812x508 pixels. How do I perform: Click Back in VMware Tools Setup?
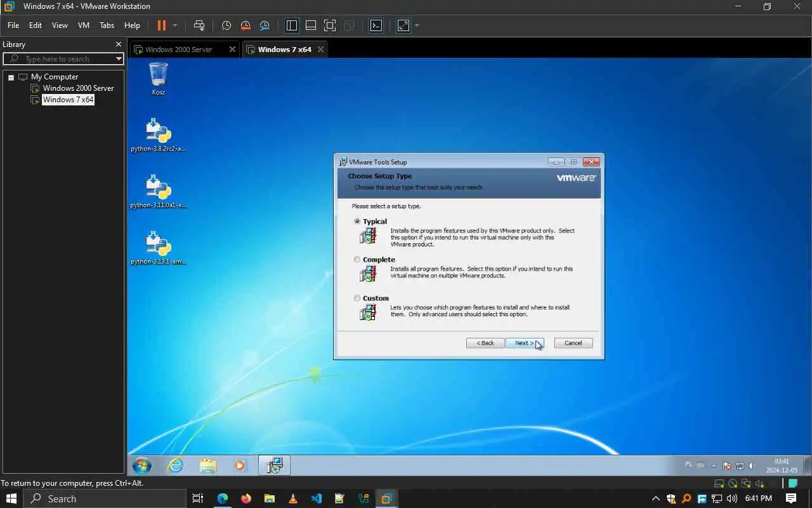485,343
